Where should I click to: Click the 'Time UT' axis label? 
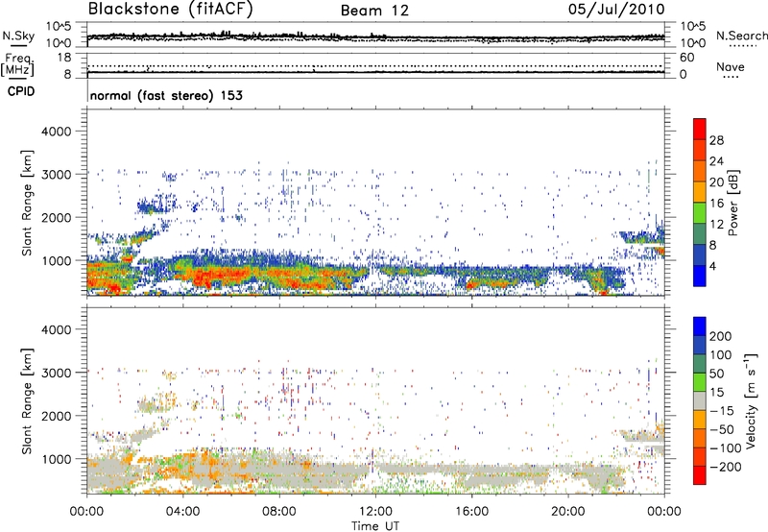(x=375, y=526)
